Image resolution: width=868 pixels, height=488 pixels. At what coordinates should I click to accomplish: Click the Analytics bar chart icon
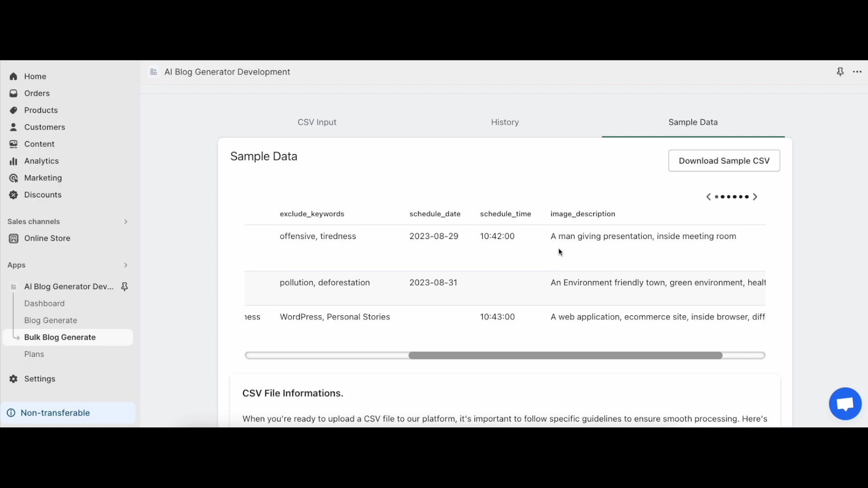click(14, 161)
